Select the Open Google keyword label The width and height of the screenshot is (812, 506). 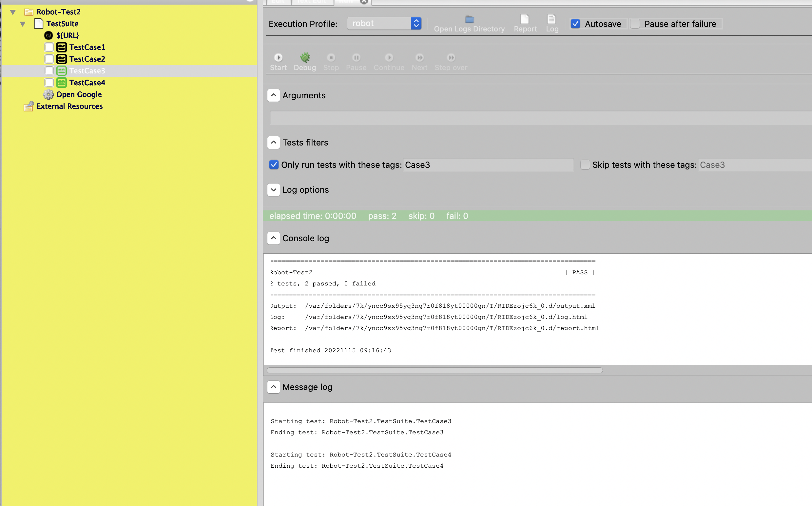[x=79, y=95]
